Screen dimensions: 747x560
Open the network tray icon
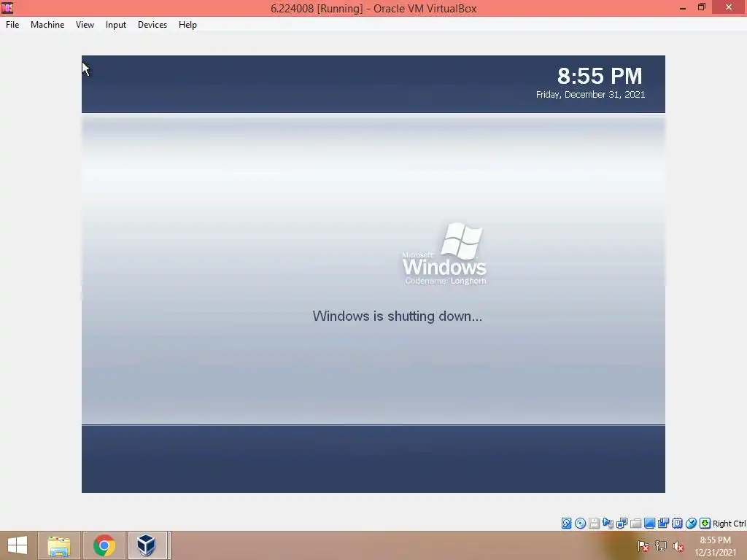661,546
